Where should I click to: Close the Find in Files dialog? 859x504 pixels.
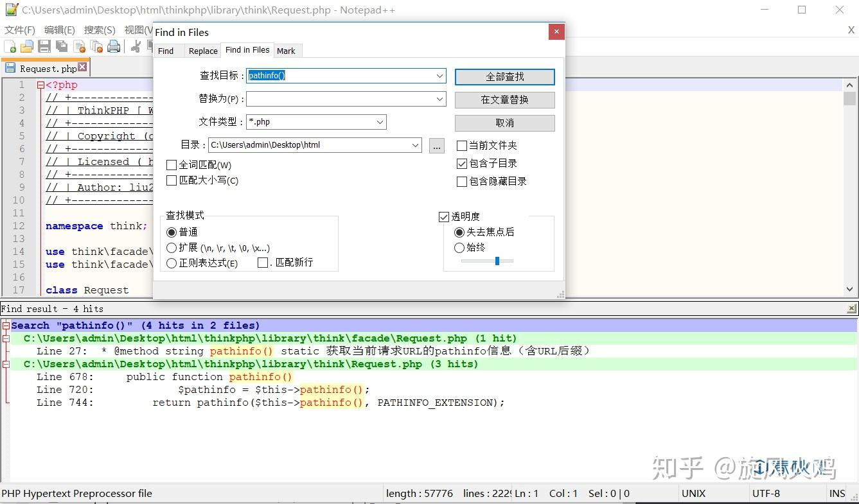click(x=556, y=31)
